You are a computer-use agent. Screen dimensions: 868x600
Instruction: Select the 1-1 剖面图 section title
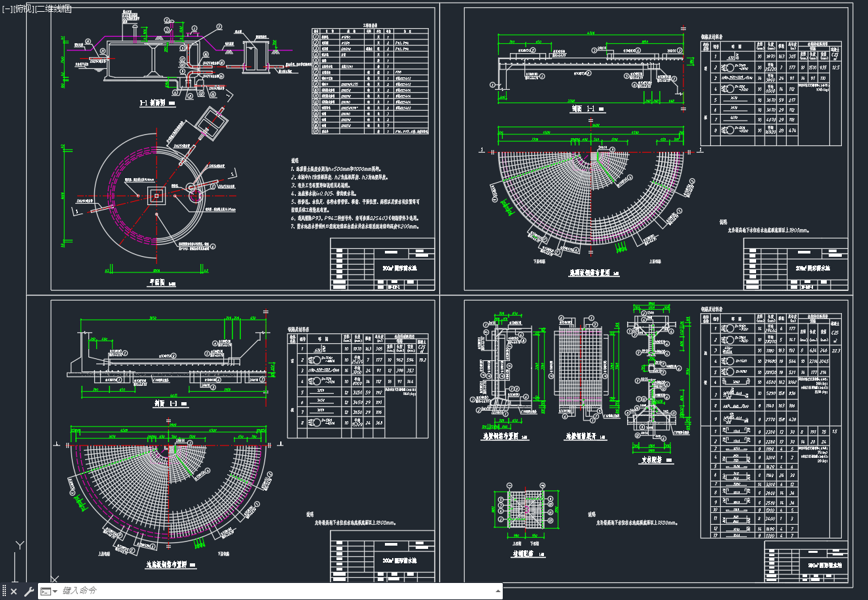tap(152, 103)
